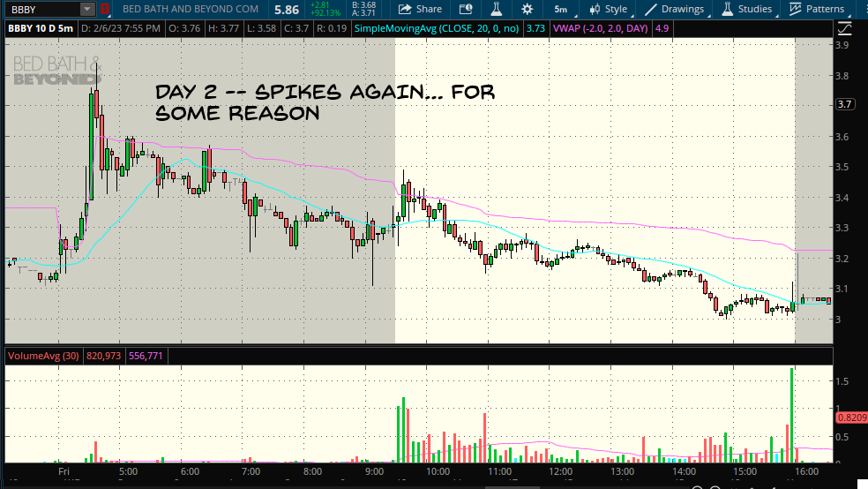Open the flask (thinkScript lab) icon
This screenshot has width=868, height=489.
[x=497, y=9]
